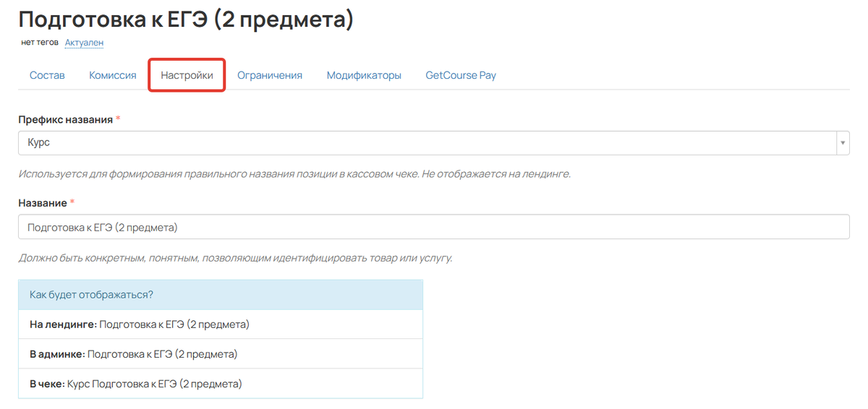The image size is (868, 409).
Task: Open the Состав tab
Action: pyautogui.click(x=47, y=75)
